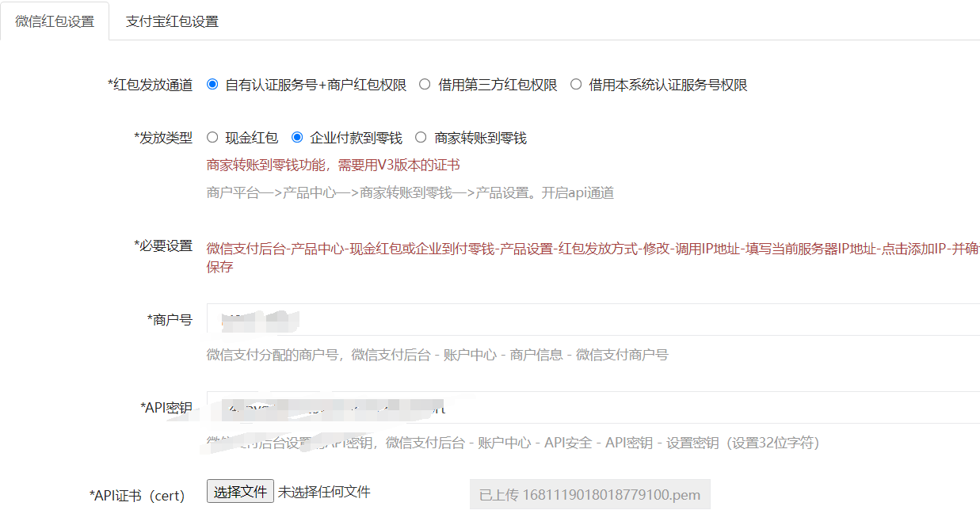Click the 商户平台—>产品中心 hint text
The image size is (980, 510).
click(x=410, y=192)
